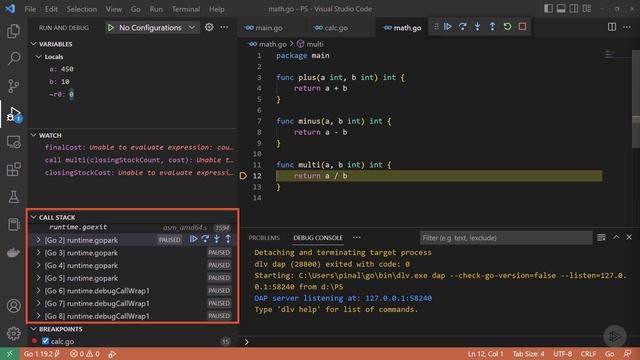640x360 pixels.
Task: Stop the debug session
Action: 522,27
